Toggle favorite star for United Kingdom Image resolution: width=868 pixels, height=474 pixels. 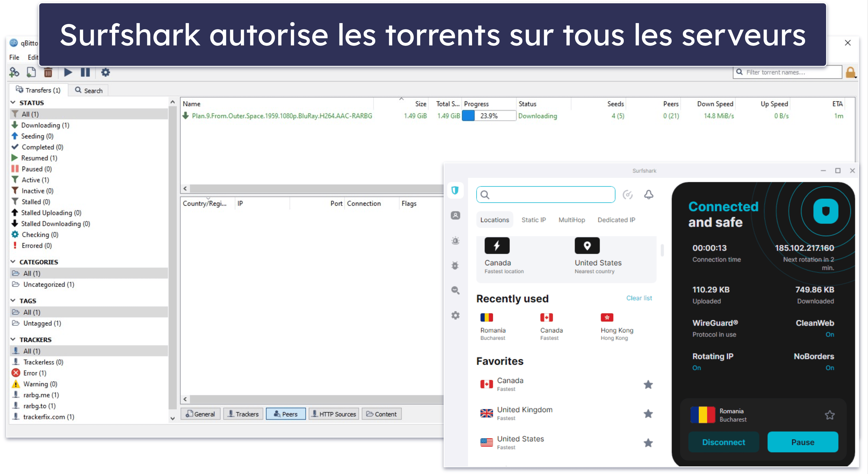point(648,414)
